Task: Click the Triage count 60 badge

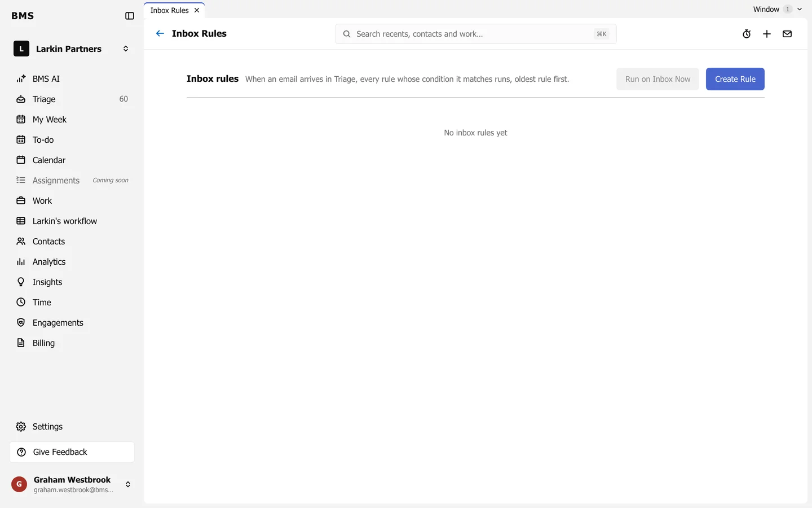Action: 123,99
